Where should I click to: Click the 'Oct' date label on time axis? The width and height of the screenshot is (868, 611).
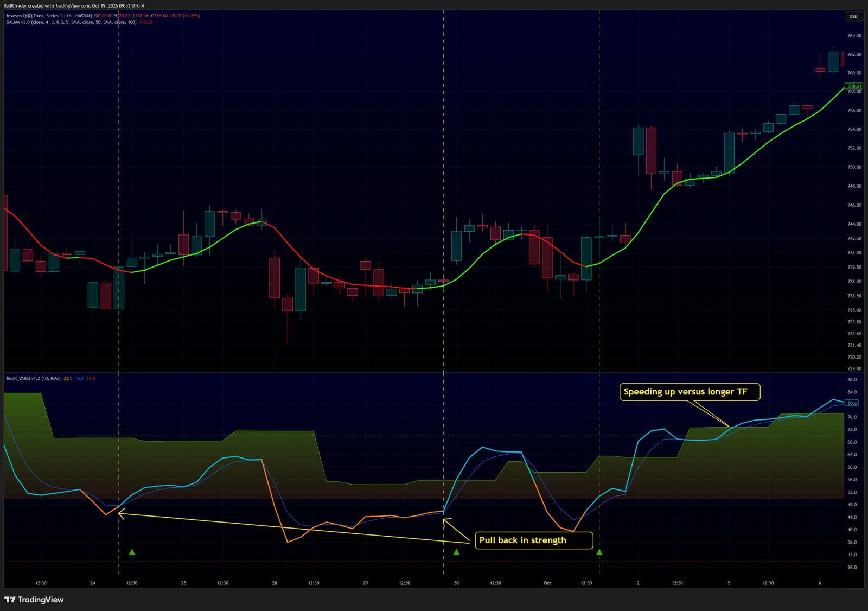[x=547, y=583]
